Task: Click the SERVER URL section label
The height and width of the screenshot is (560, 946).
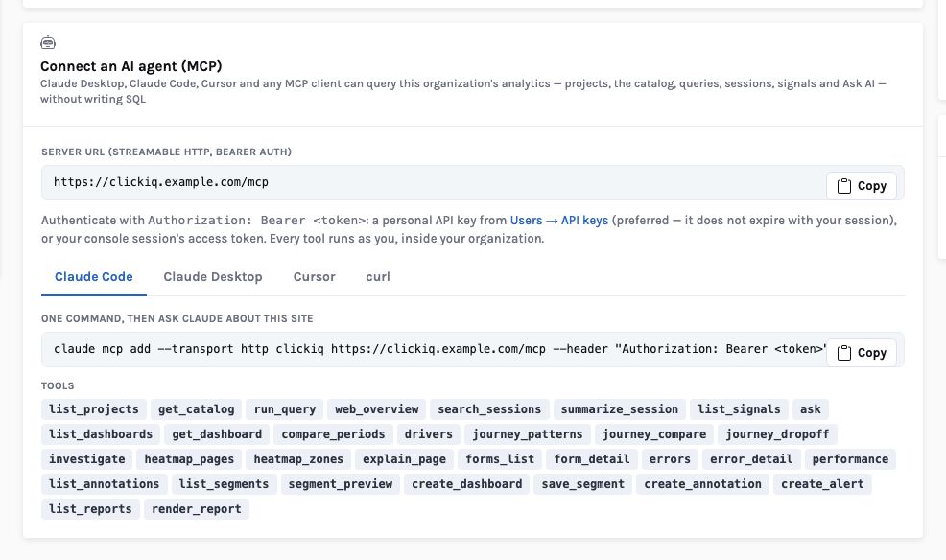Action: click(x=167, y=152)
